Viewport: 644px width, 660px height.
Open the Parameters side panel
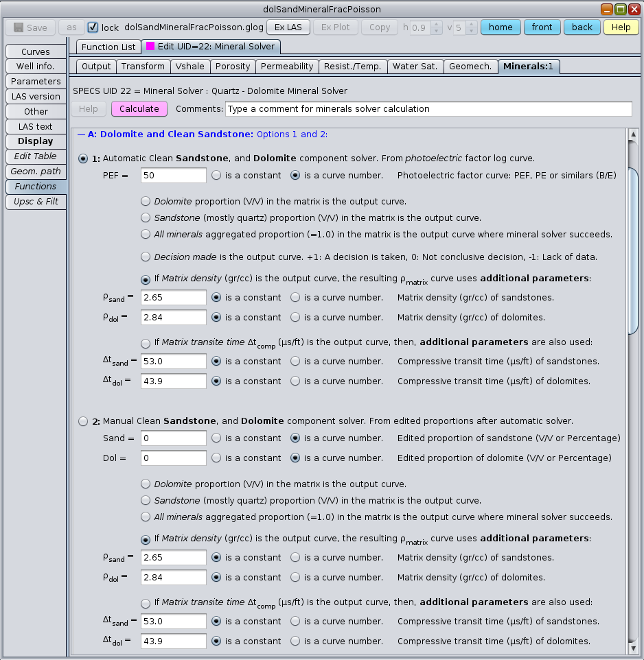[36, 81]
